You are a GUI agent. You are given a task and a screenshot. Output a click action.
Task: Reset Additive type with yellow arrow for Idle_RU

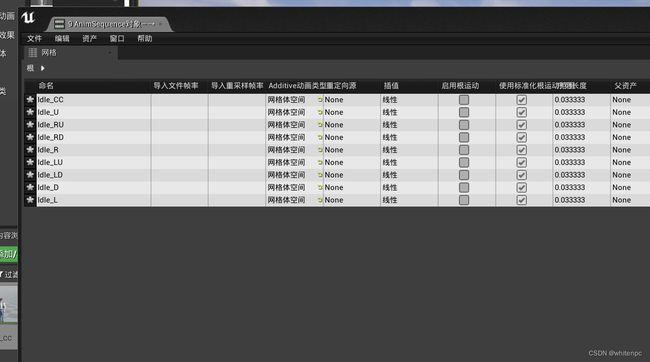(x=320, y=124)
